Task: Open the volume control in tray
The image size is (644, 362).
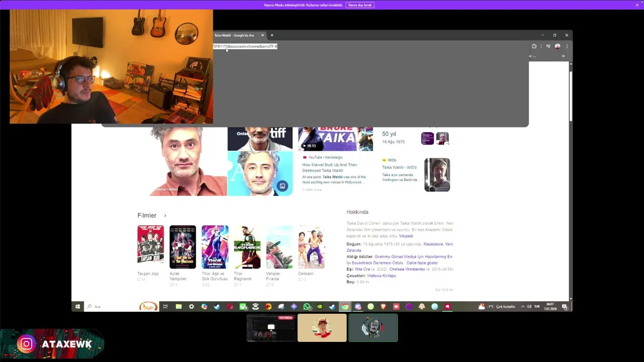Action: [529, 307]
